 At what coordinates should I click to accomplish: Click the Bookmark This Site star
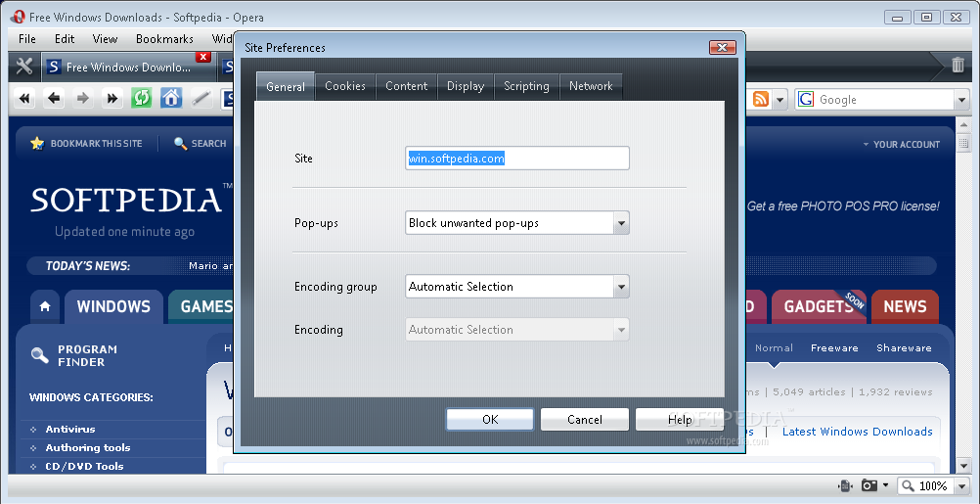(37, 144)
